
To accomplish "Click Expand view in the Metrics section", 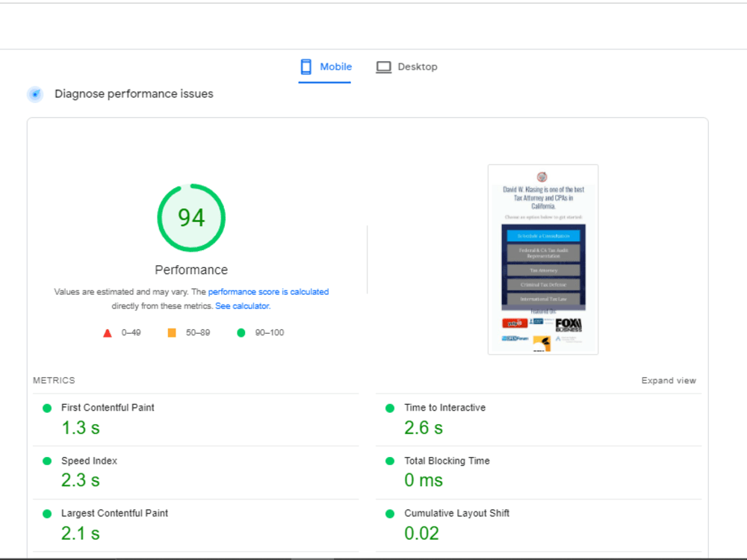I will (x=669, y=381).
